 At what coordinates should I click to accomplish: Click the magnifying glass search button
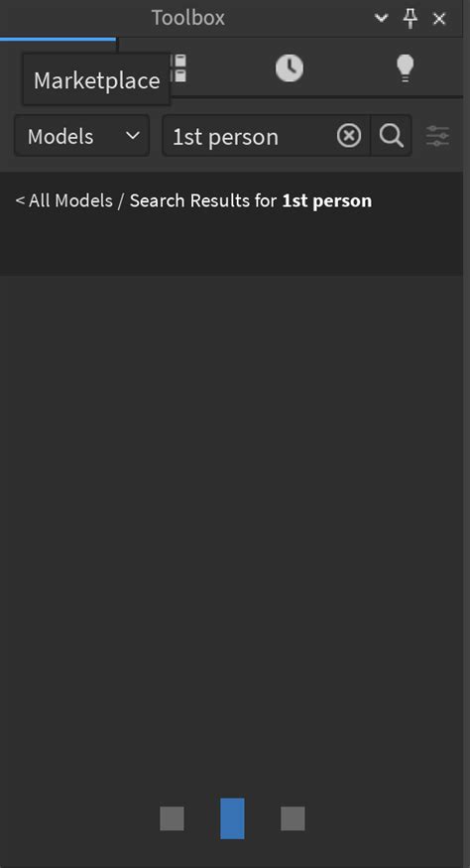(392, 136)
